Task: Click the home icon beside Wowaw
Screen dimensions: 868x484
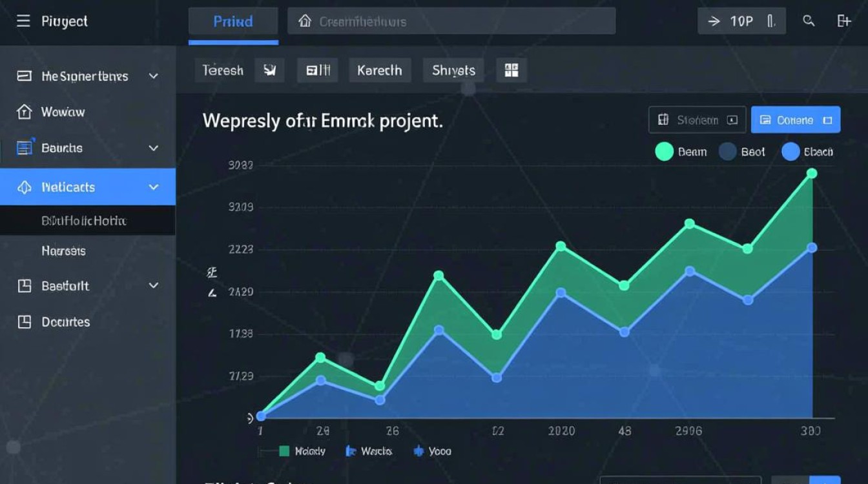Action: pyautogui.click(x=24, y=112)
